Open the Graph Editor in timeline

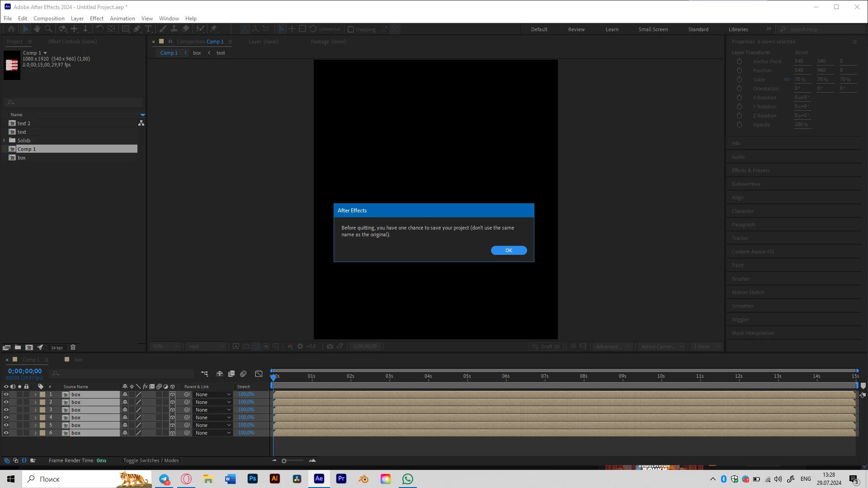tap(259, 374)
